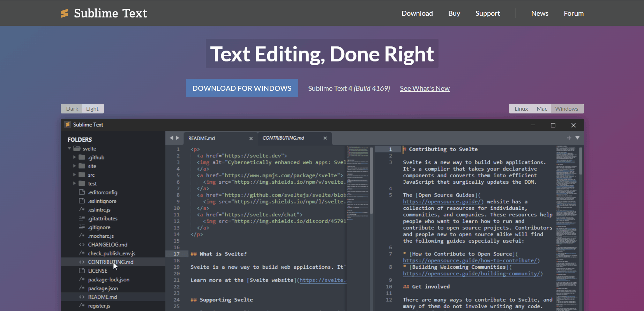Image resolution: width=644 pixels, height=311 pixels.
Task: Switch screenshot theme to Light
Action: coord(92,109)
